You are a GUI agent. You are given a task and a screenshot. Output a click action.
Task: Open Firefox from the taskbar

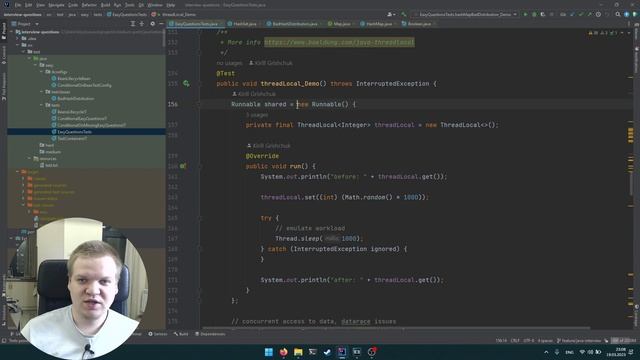tap(283, 352)
